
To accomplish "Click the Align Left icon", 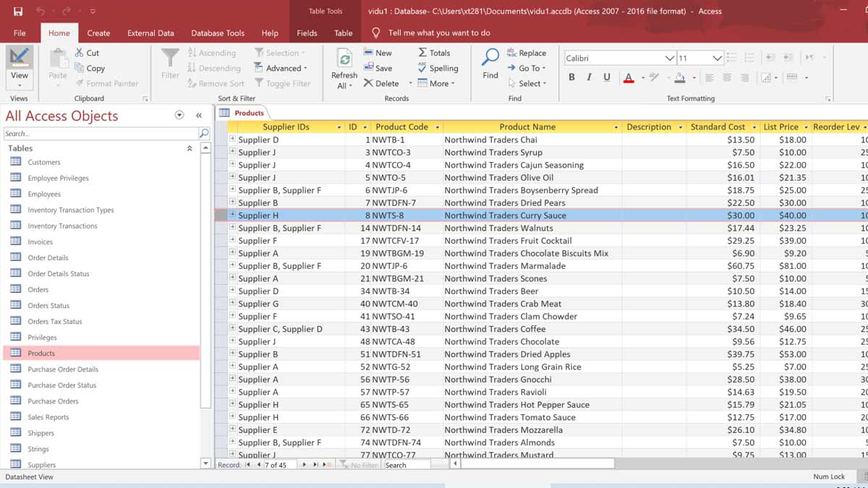I will tap(709, 77).
